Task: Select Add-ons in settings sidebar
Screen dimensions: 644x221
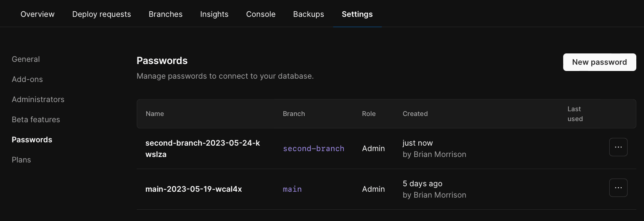Action: click(x=27, y=79)
